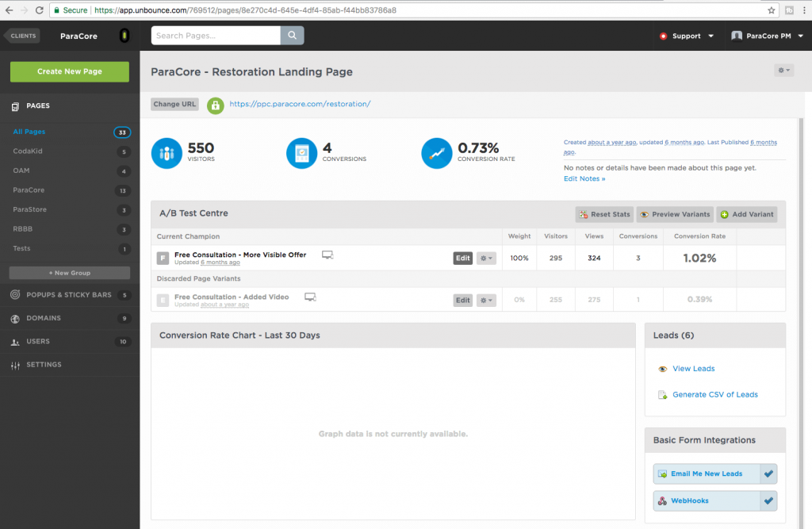Viewport: 812px width, 529px height.
Task: Click the Settings sliders icon
Action: [15, 366]
